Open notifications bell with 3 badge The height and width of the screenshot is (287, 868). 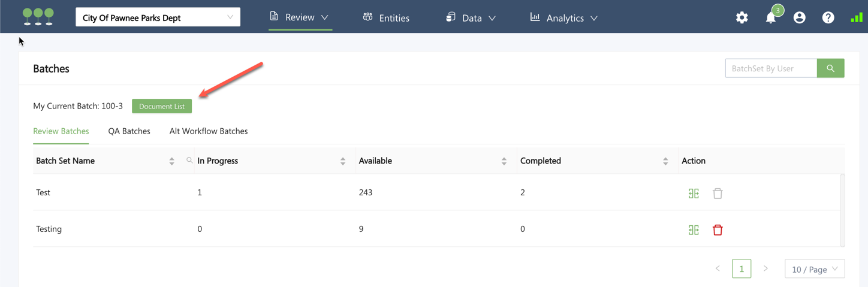(771, 18)
